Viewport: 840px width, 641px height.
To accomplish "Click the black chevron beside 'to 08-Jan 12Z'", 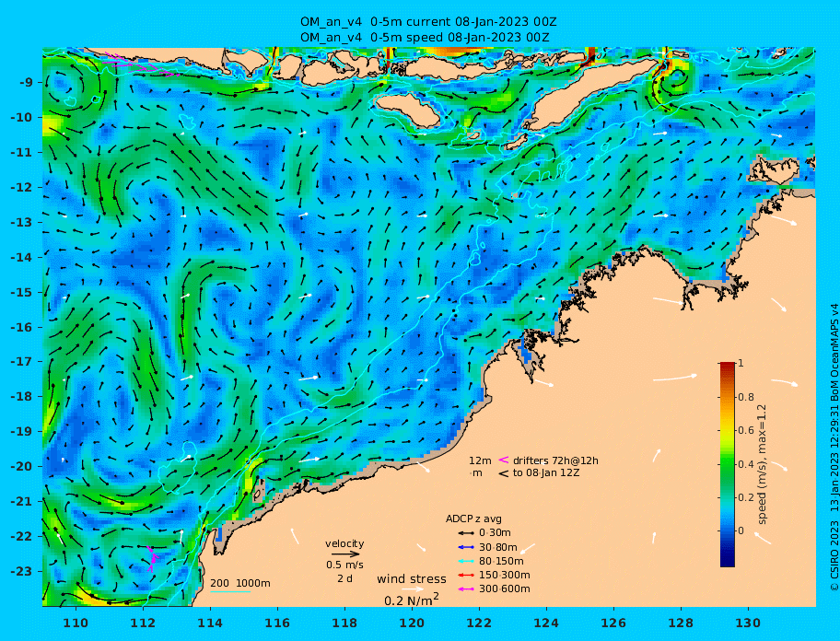I will (504, 473).
